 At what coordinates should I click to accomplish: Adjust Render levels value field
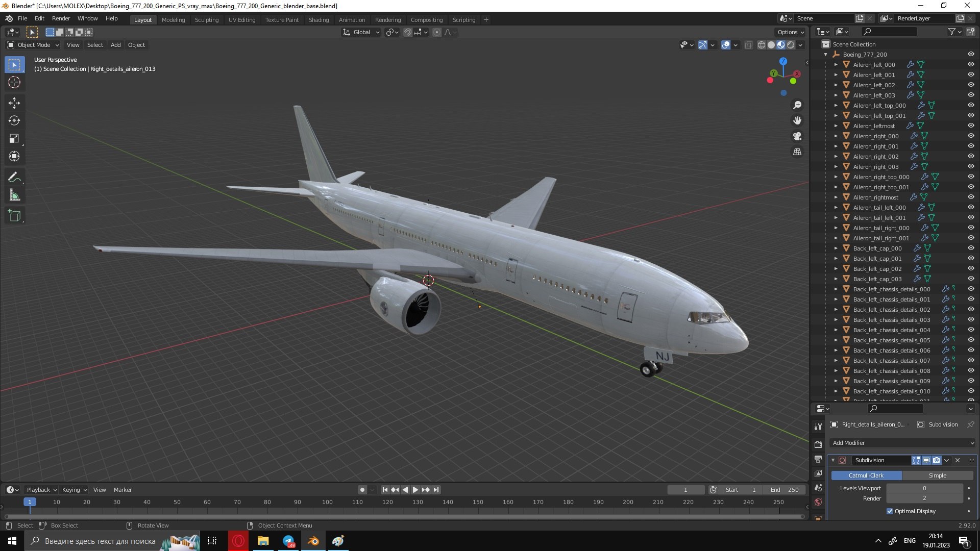pyautogui.click(x=924, y=498)
